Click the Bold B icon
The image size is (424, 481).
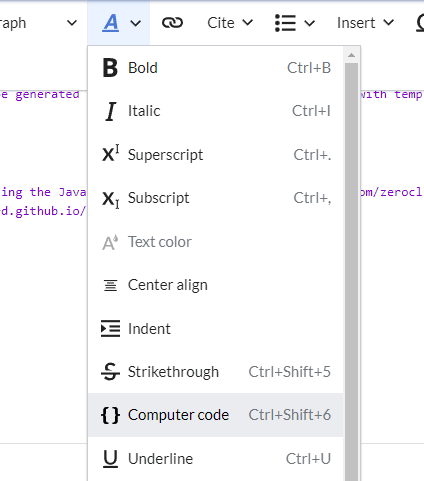[110, 68]
